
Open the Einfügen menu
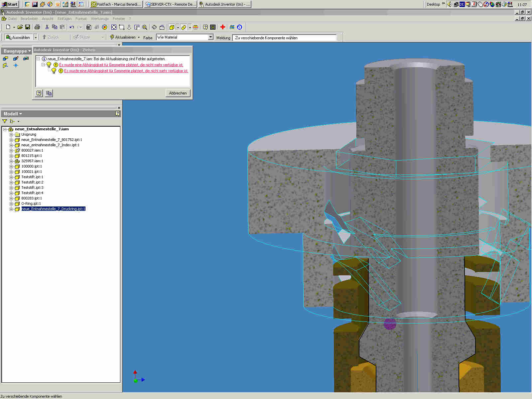coord(64,19)
